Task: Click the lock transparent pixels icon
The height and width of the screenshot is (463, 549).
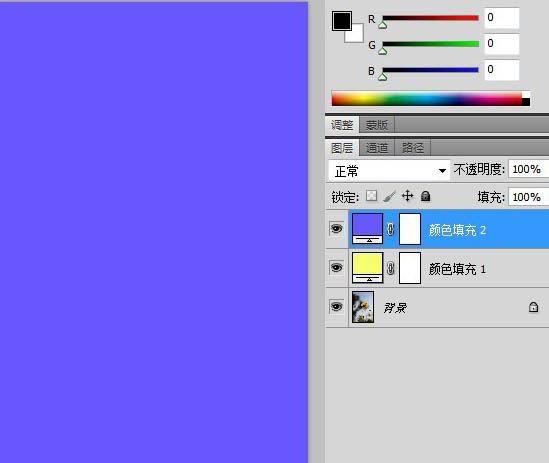Action: pyautogui.click(x=371, y=196)
